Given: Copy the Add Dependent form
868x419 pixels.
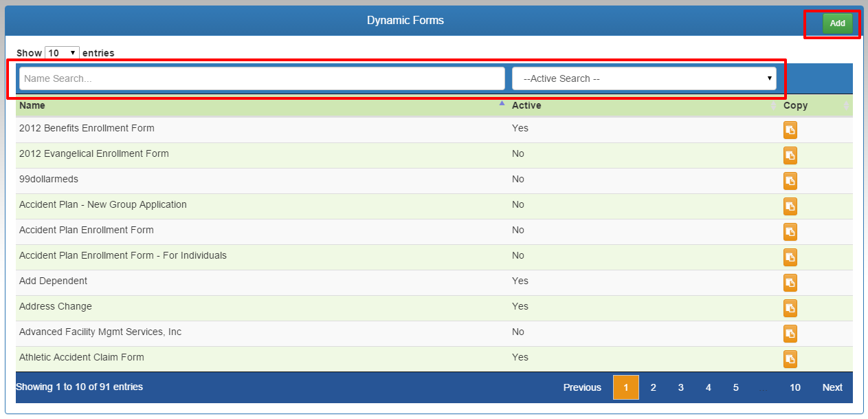Looking at the screenshot, I should click(x=790, y=283).
